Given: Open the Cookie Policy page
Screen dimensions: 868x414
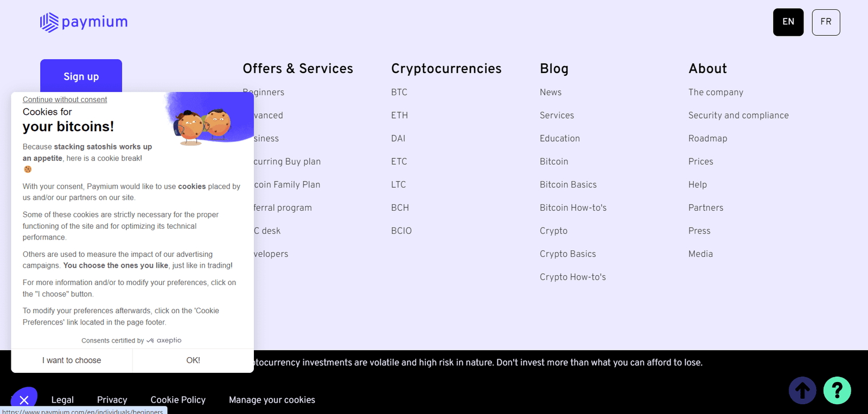Looking at the screenshot, I should point(178,399).
